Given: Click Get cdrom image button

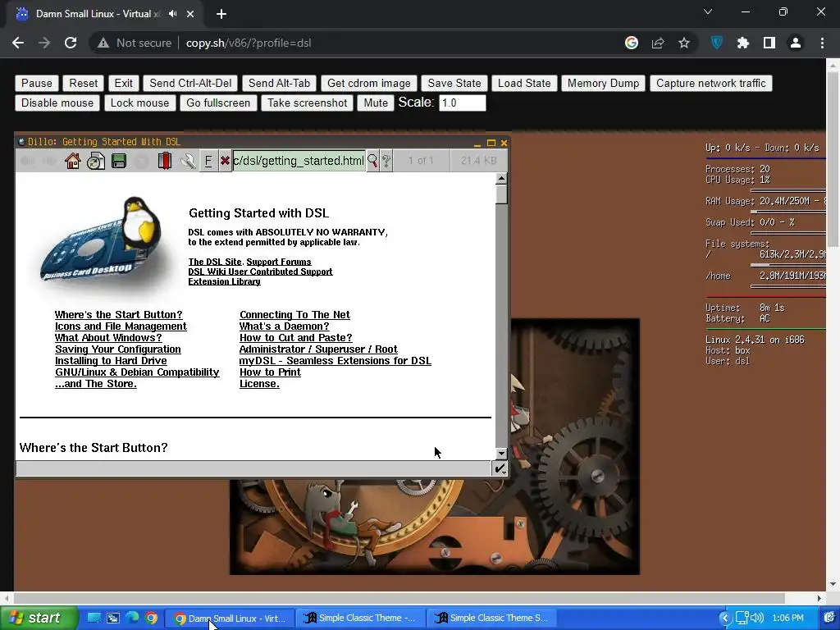Looking at the screenshot, I should pyautogui.click(x=368, y=83).
